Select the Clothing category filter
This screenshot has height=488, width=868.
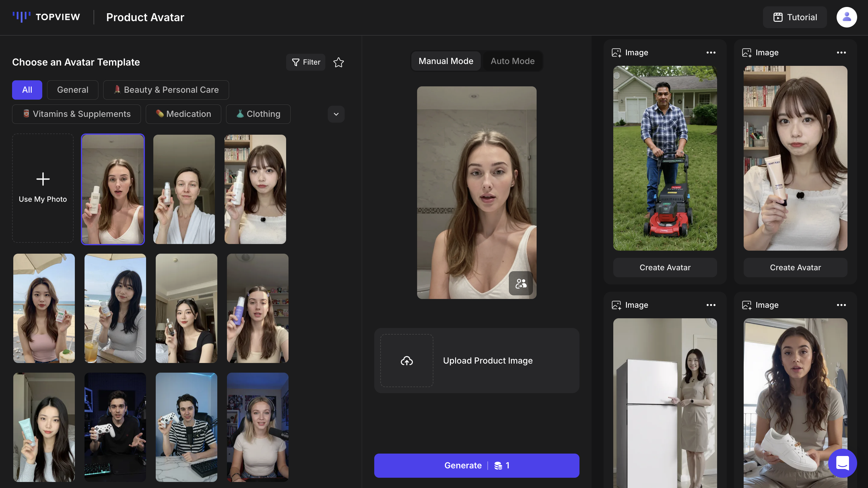[258, 114]
